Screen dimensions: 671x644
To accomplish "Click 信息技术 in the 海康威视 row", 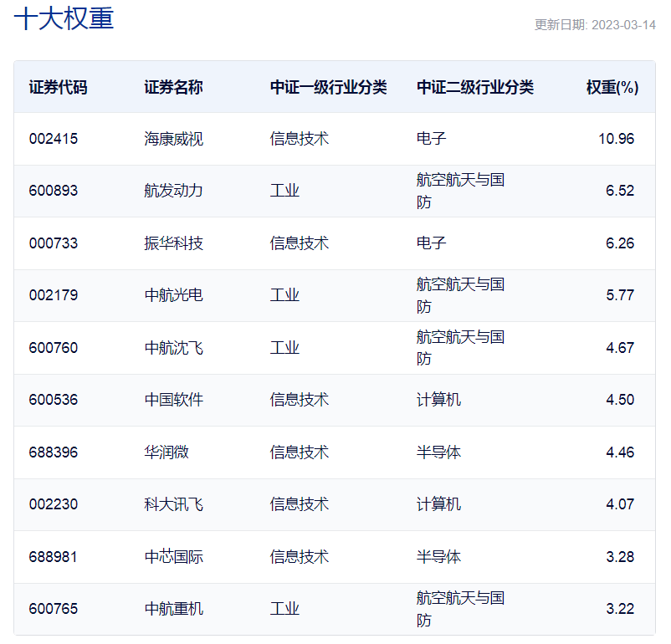I will 300,139.
